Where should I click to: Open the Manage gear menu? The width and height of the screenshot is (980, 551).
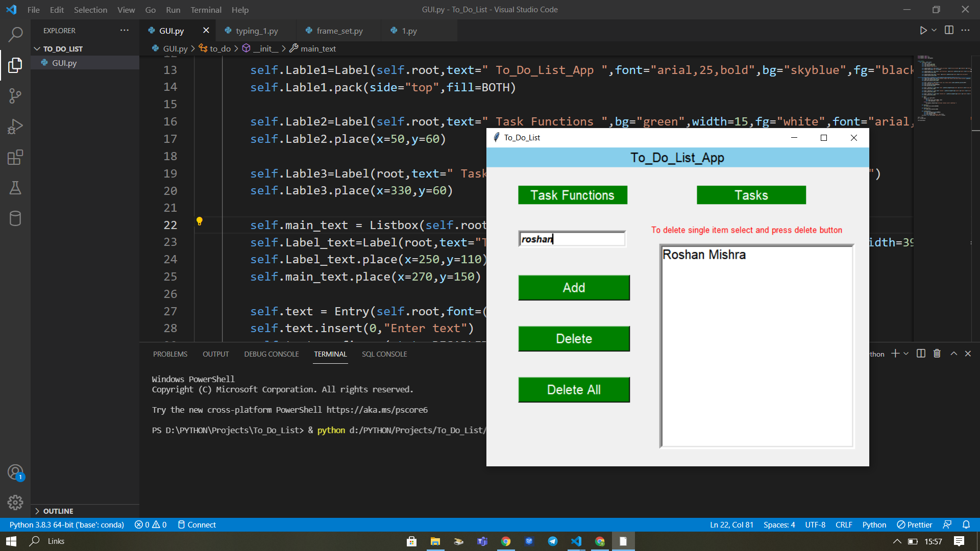tap(15, 503)
